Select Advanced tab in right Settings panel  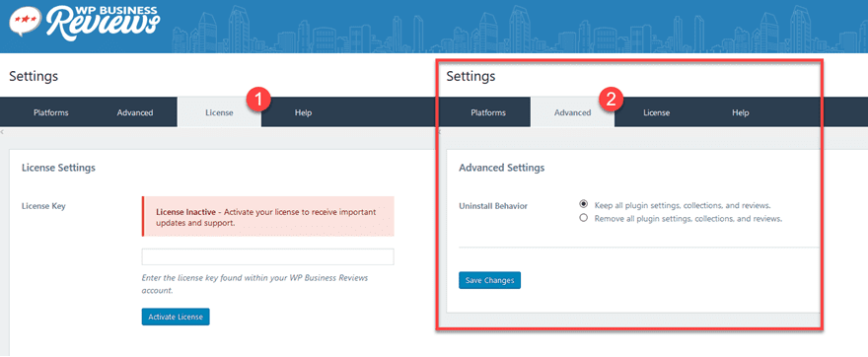pos(572,112)
